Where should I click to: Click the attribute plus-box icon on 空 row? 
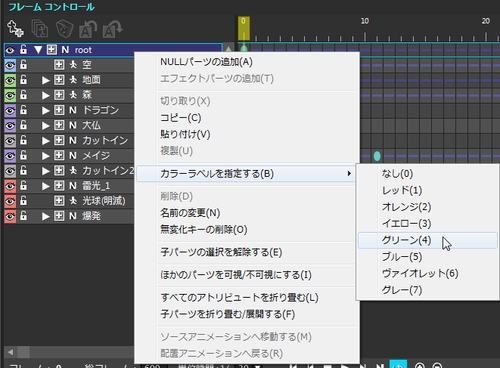(x=59, y=64)
